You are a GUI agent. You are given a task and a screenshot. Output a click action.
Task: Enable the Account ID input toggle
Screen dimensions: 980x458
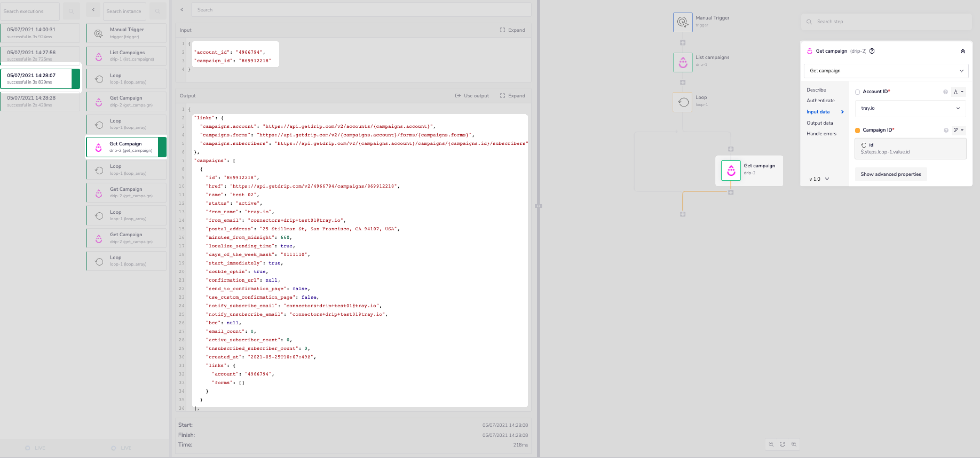coord(857,92)
